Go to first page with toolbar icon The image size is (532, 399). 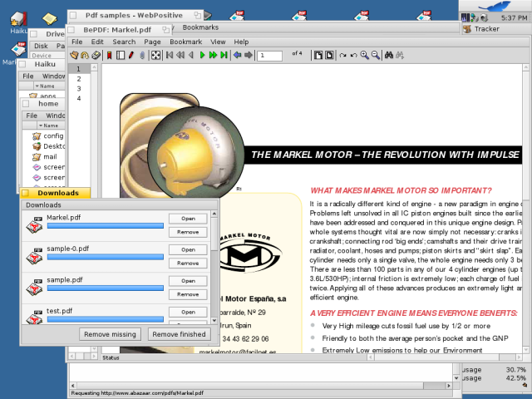(x=170, y=55)
